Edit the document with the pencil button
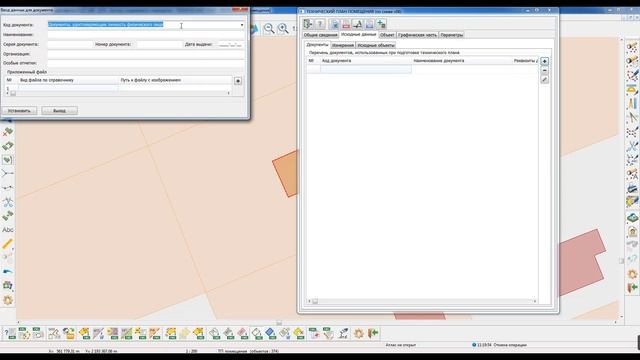 544,80
